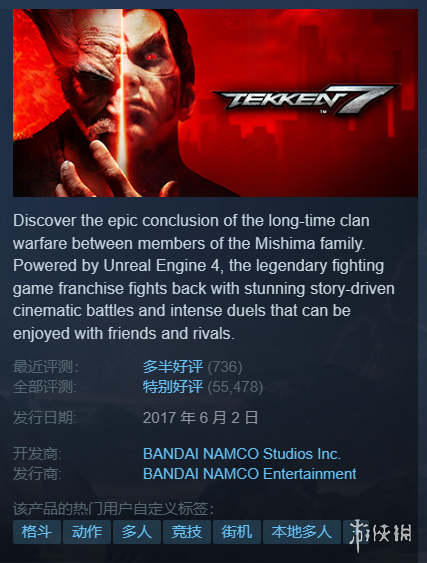Select the 街机 tag

pyautogui.click(x=236, y=532)
